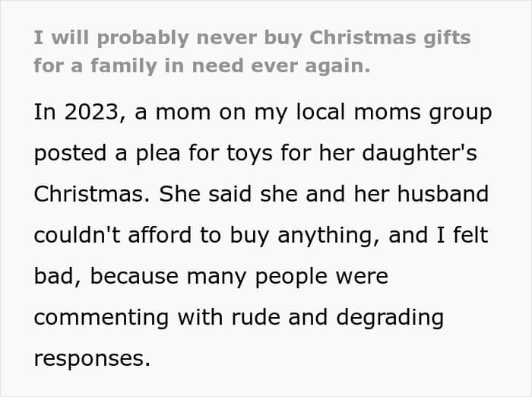This screenshot has width=532, height=397.
Task: Click the word 'Christmas.' in the body text
Action: pyautogui.click(x=92, y=194)
